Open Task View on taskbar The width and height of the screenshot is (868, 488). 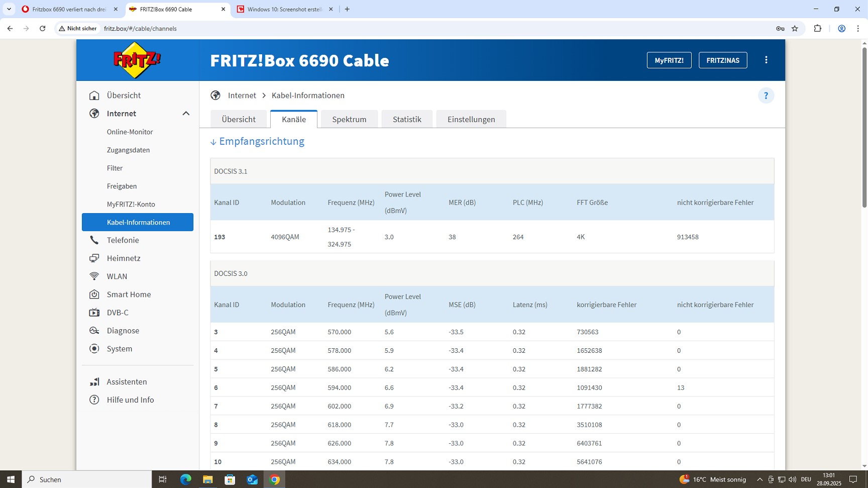(163, 479)
